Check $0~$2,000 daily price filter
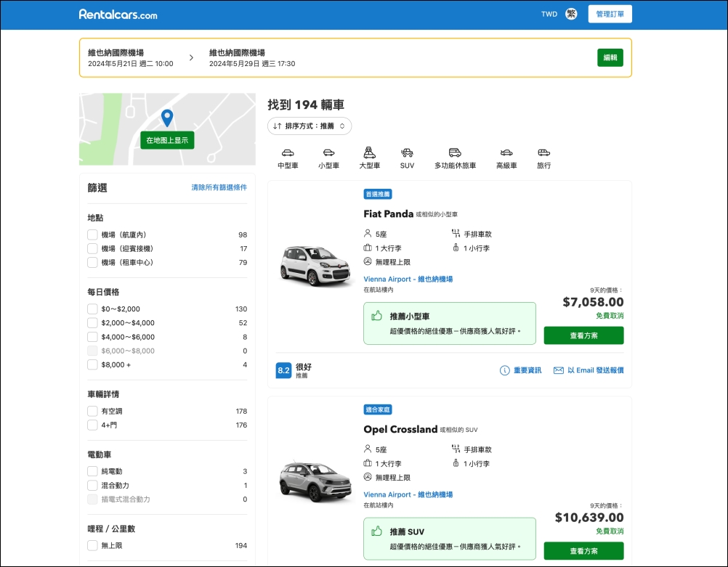The height and width of the screenshot is (567, 728). 92,309
